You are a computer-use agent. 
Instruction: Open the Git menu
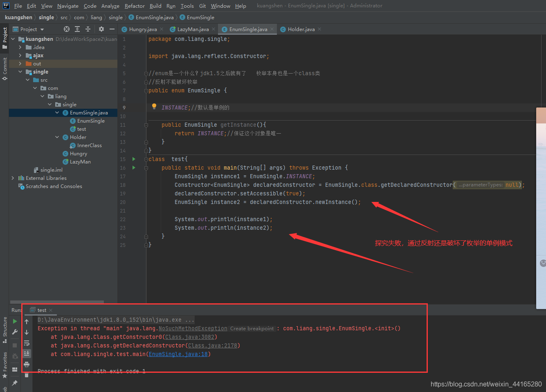point(202,6)
